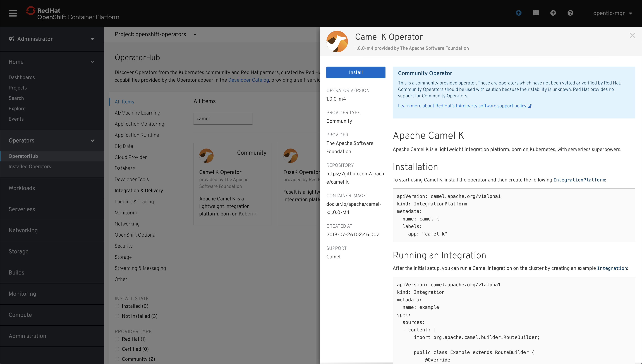The image size is (642, 364).
Task: Expand the Project openshift-operators dropdown
Action: coord(155,34)
